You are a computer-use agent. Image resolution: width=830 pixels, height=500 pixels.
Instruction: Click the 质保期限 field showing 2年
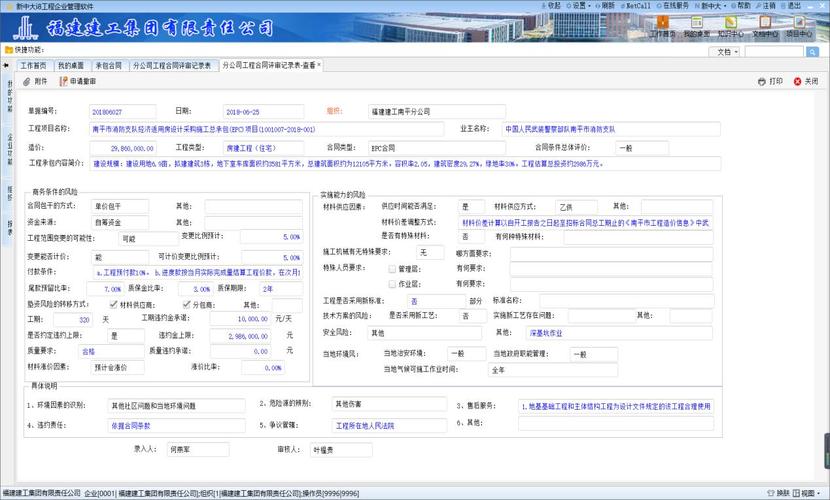point(281,289)
